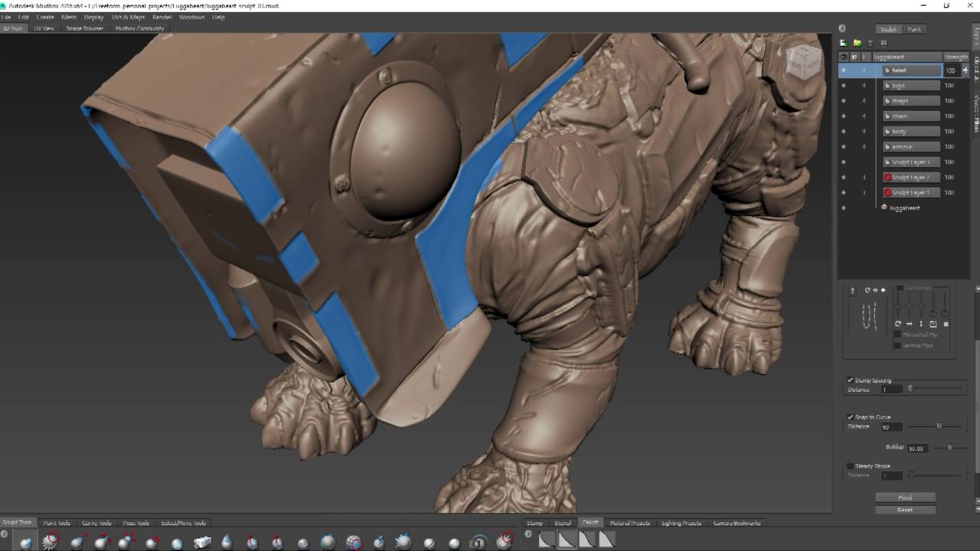Viewport: 980px width, 551px height.
Task: Enable the Horizontal Flip checkbox
Action: click(897, 334)
